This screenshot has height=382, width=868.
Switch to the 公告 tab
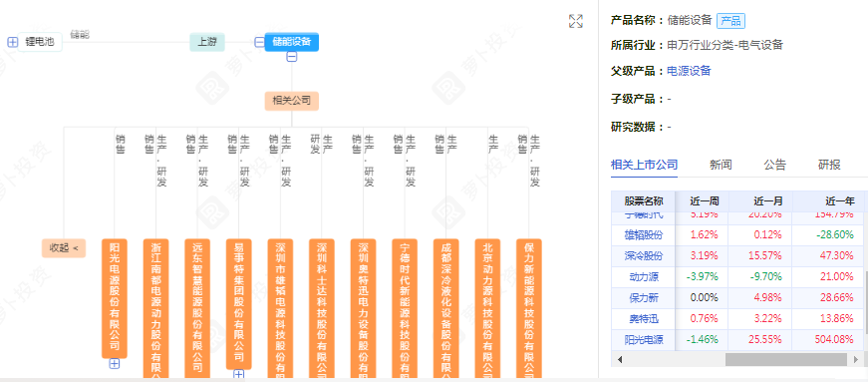click(x=775, y=165)
